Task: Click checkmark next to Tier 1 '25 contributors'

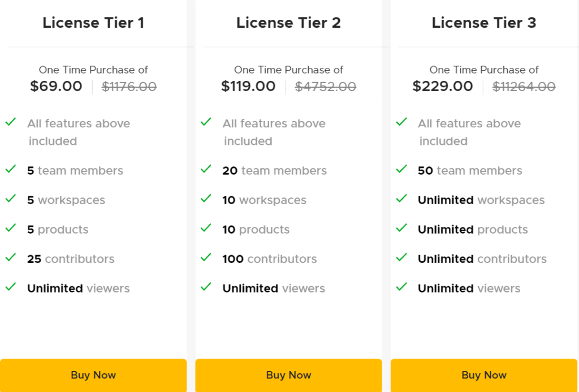Action: pyautogui.click(x=11, y=257)
